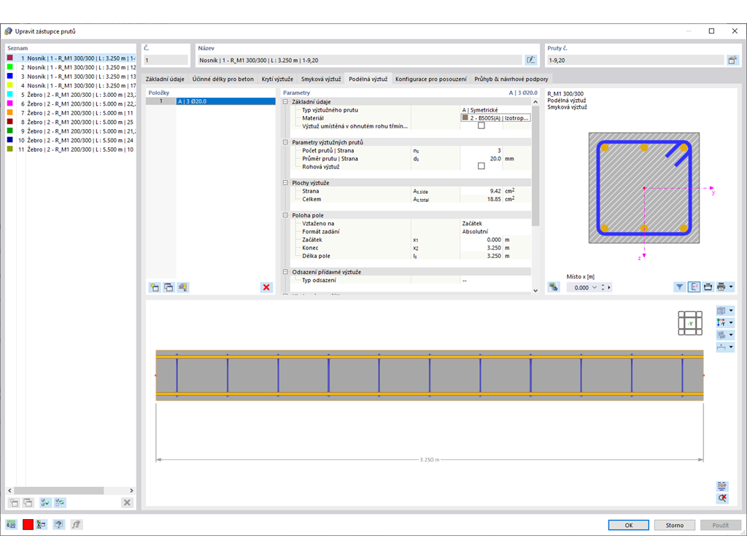Open Konfigurace pro posouzení tab
This screenshot has height=560, width=747.
click(430, 79)
